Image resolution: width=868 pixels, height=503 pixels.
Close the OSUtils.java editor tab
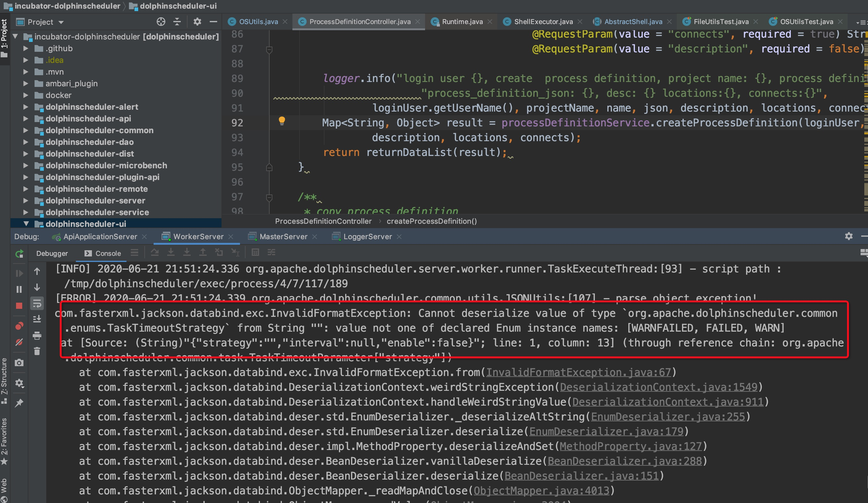(285, 22)
